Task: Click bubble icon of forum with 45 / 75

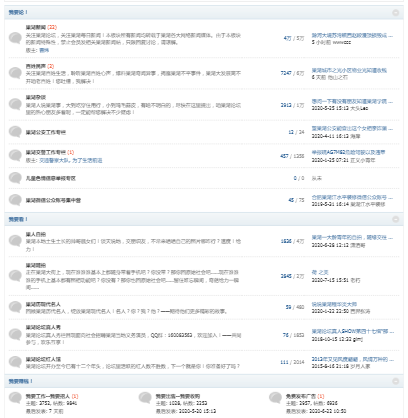Action: pyautogui.click(x=15, y=200)
